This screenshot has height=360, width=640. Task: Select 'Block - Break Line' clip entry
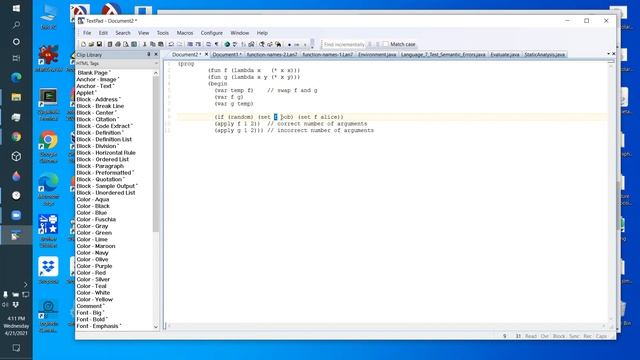point(100,106)
